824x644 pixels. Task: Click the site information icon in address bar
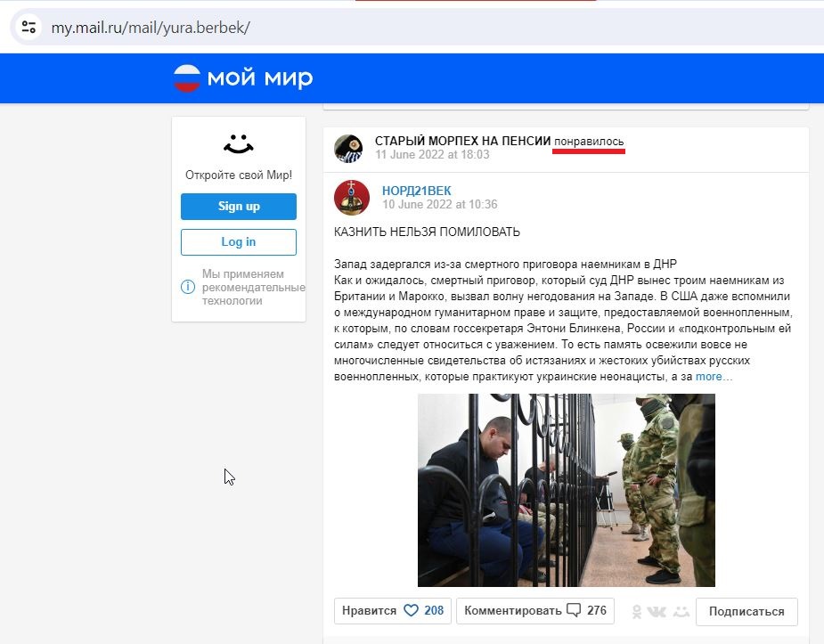(29, 27)
